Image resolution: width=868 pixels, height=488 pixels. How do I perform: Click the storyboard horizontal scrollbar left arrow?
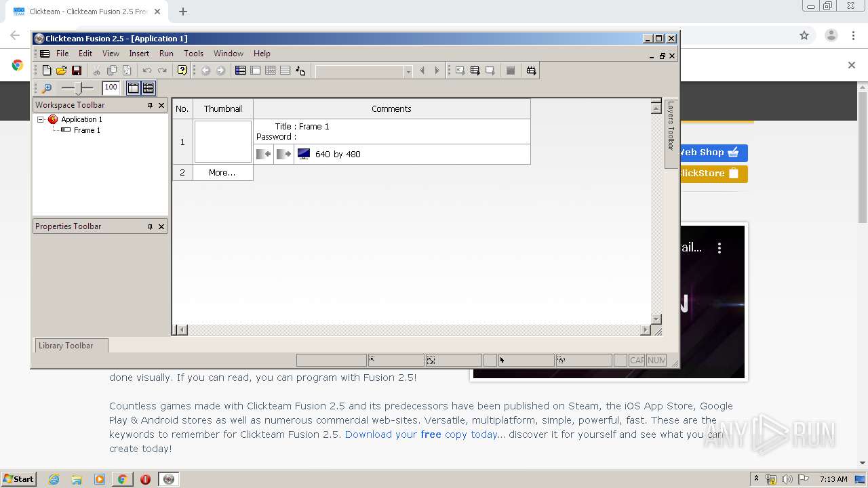click(x=182, y=330)
